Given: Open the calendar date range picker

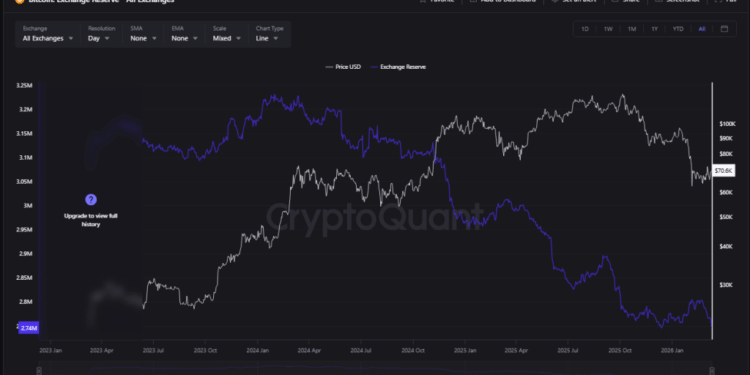Looking at the screenshot, I should (724, 29).
